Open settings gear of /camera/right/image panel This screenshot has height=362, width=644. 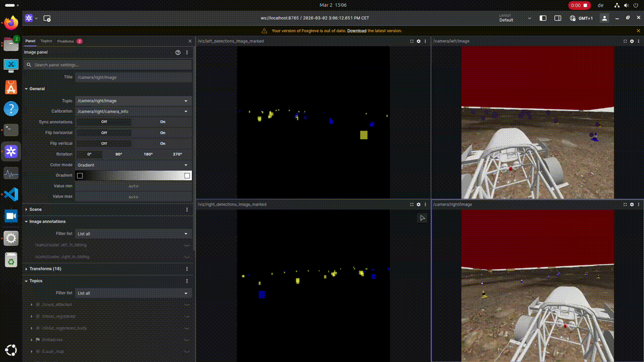[632, 205]
